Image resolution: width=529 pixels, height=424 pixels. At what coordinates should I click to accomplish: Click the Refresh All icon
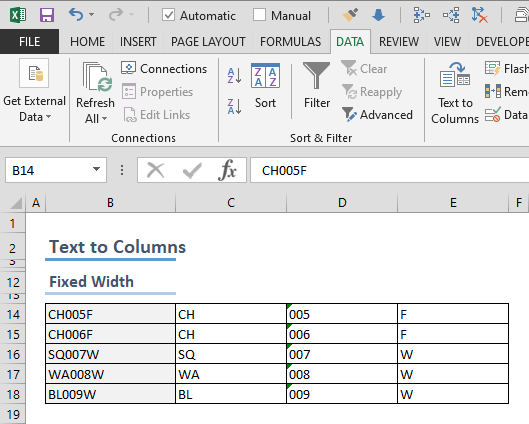(x=97, y=77)
